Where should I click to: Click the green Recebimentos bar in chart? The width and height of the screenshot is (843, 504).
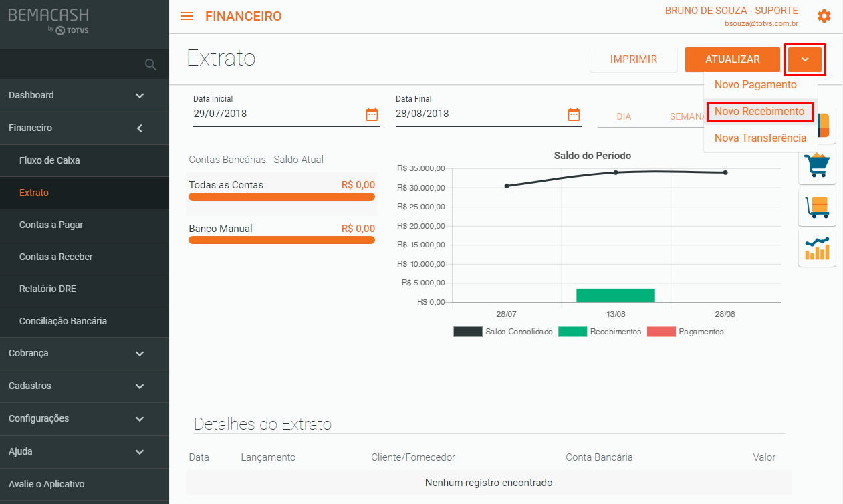pyautogui.click(x=616, y=295)
